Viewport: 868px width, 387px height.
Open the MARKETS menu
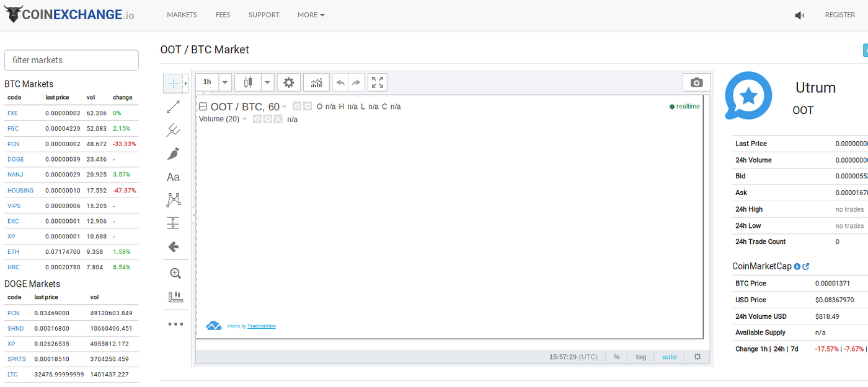point(182,15)
